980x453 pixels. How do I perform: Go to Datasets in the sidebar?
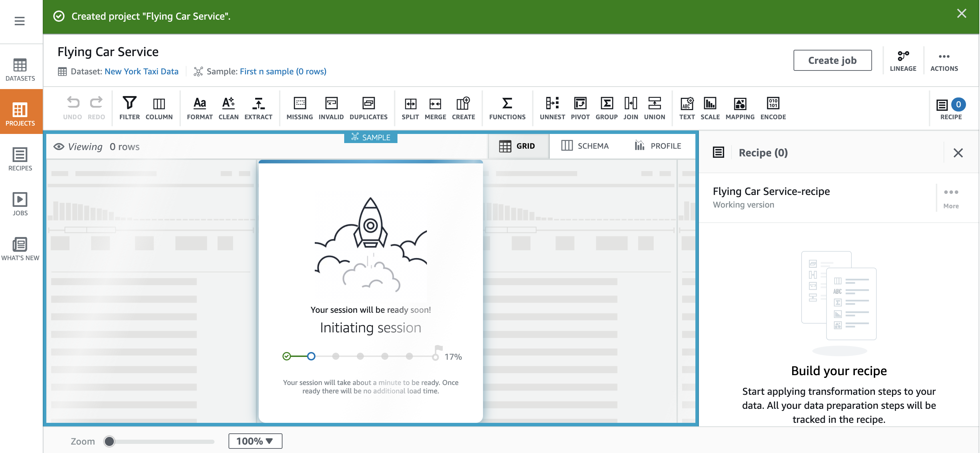click(x=20, y=70)
